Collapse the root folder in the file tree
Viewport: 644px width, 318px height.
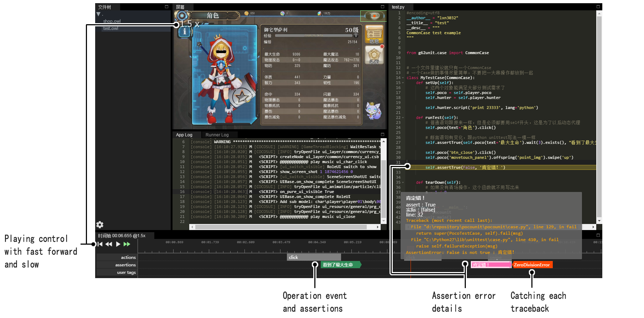point(98,14)
